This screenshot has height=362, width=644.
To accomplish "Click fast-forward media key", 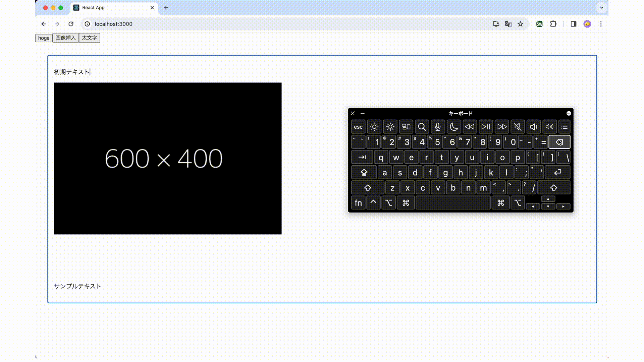I will (x=502, y=127).
